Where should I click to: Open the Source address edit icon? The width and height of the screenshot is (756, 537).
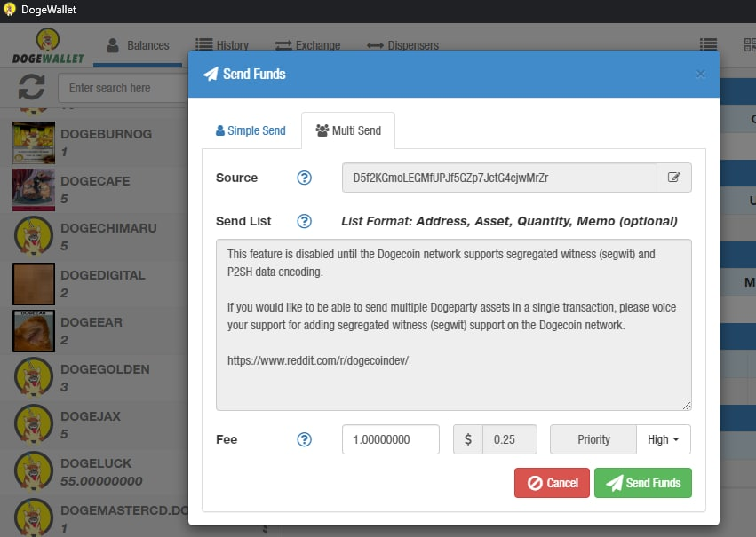[673, 178]
